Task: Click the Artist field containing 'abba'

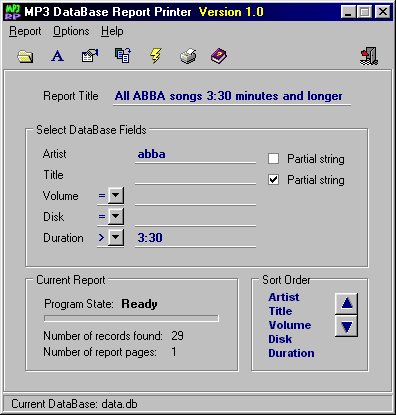Action: point(195,155)
